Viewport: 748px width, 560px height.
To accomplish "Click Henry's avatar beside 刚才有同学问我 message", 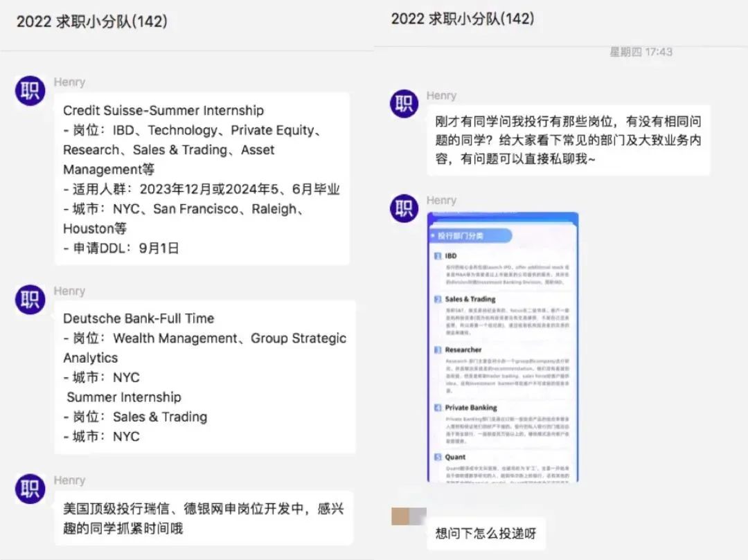I will [x=404, y=103].
